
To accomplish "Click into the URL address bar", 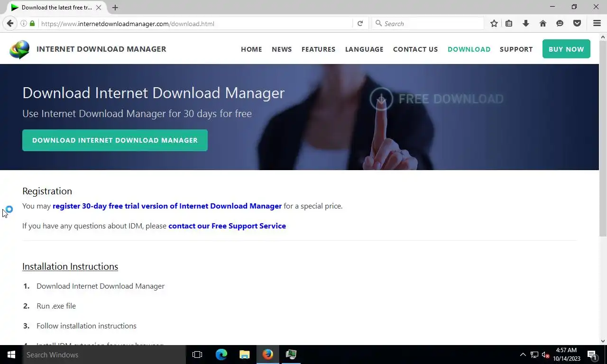I will 194,23.
